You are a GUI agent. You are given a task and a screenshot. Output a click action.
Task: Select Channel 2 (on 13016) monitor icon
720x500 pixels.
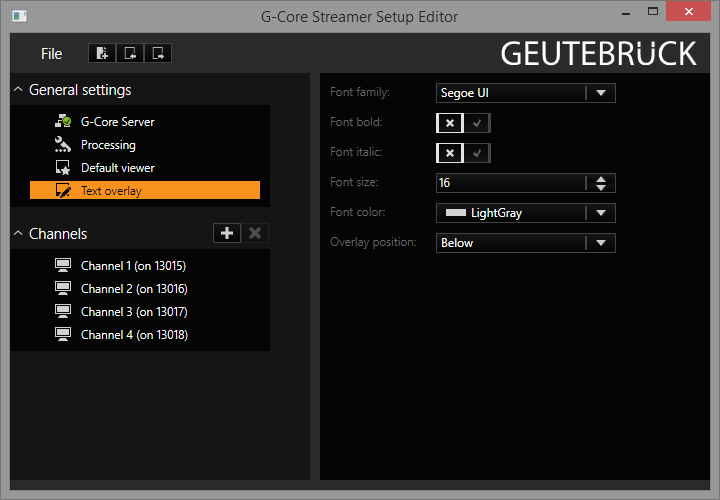pos(63,288)
